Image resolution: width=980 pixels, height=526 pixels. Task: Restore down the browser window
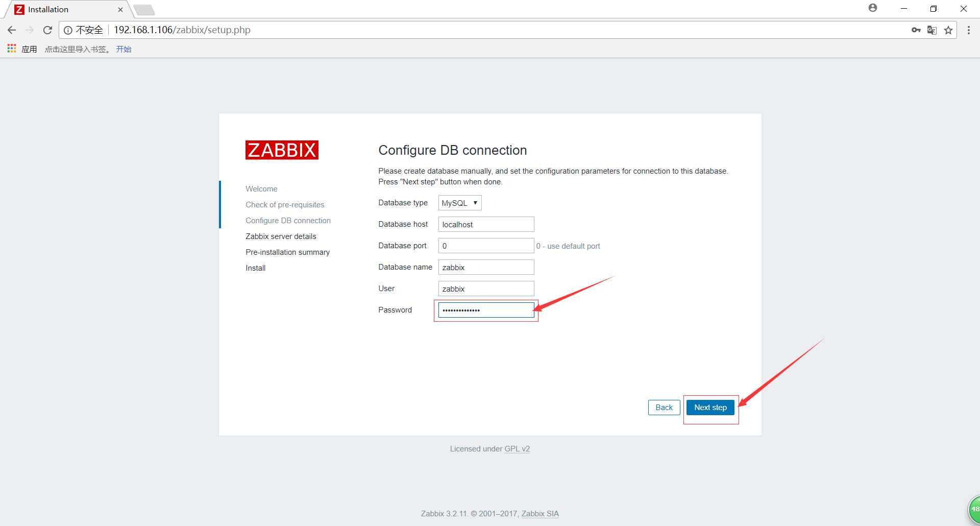934,9
